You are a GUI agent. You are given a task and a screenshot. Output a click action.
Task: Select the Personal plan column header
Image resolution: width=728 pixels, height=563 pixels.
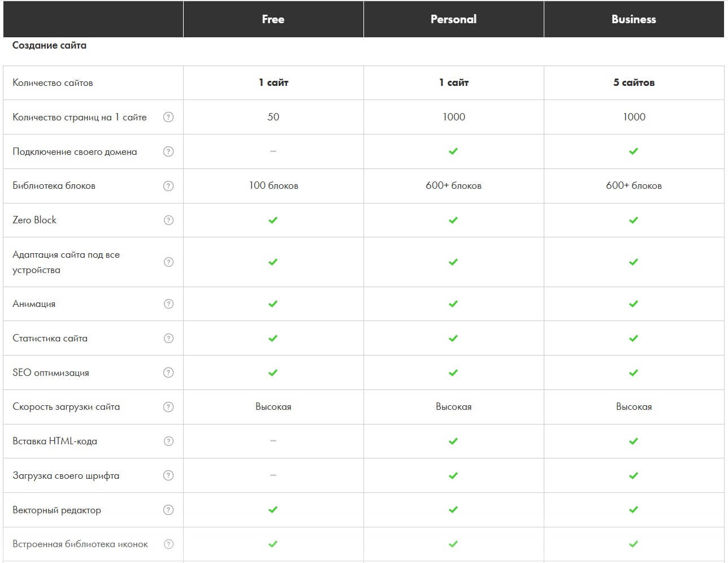(453, 19)
